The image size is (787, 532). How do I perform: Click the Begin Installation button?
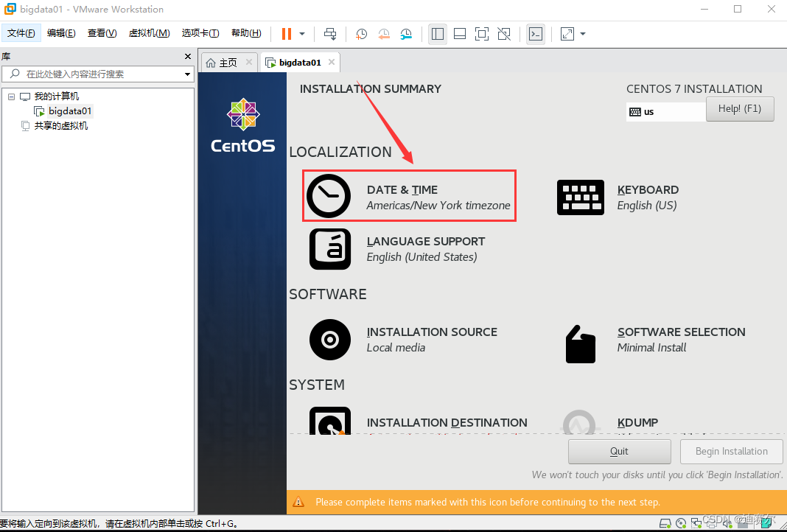coord(731,451)
